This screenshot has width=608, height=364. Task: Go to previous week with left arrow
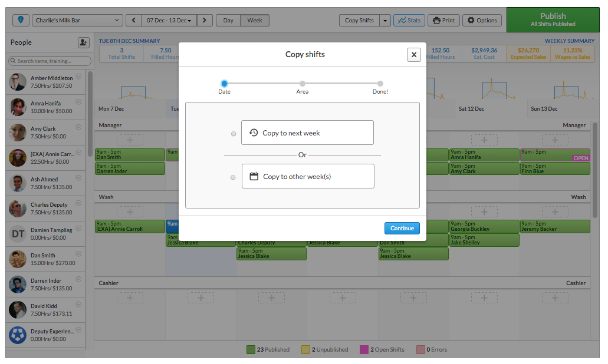133,21
